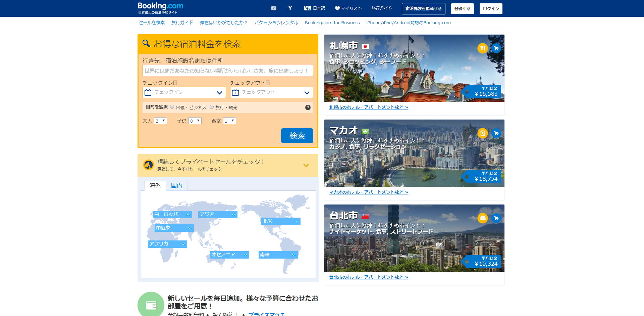Click the airplane icon on the Macau card
644x316 pixels.
click(x=496, y=133)
